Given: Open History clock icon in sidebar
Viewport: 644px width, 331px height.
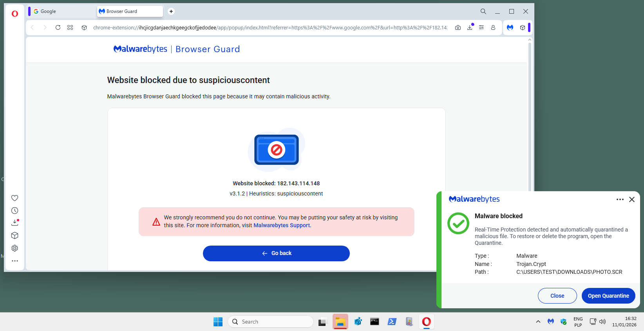Looking at the screenshot, I should [15, 211].
